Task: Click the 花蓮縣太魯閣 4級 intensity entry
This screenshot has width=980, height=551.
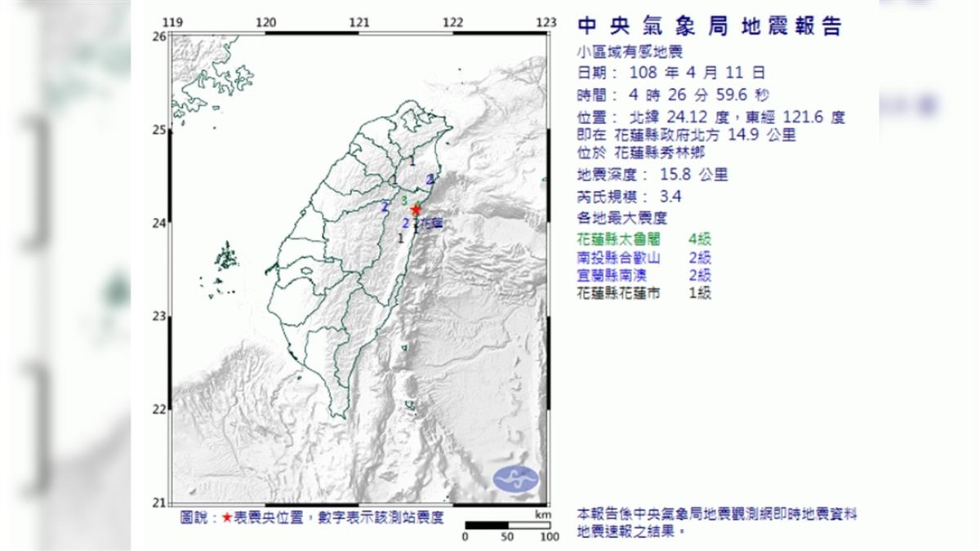Action: coord(644,239)
